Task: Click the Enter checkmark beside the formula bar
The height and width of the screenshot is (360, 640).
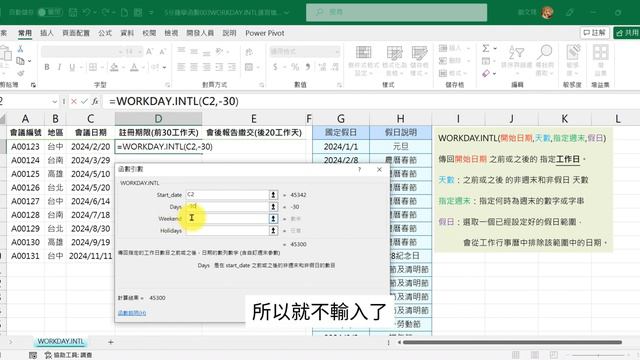Action: (84, 101)
